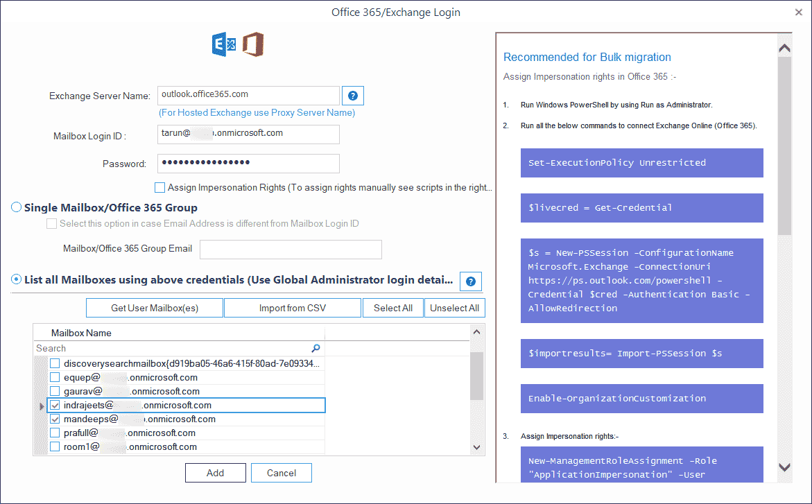Click the Add button
The width and height of the screenshot is (812, 504).
pos(216,473)
